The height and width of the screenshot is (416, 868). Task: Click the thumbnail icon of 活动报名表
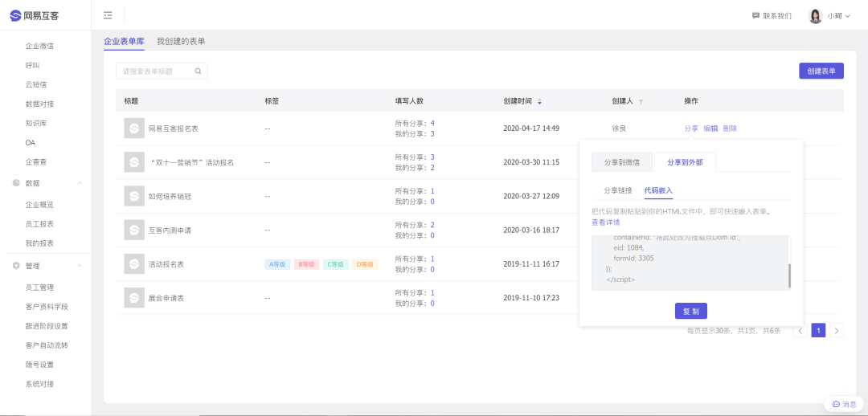point(133,264)
